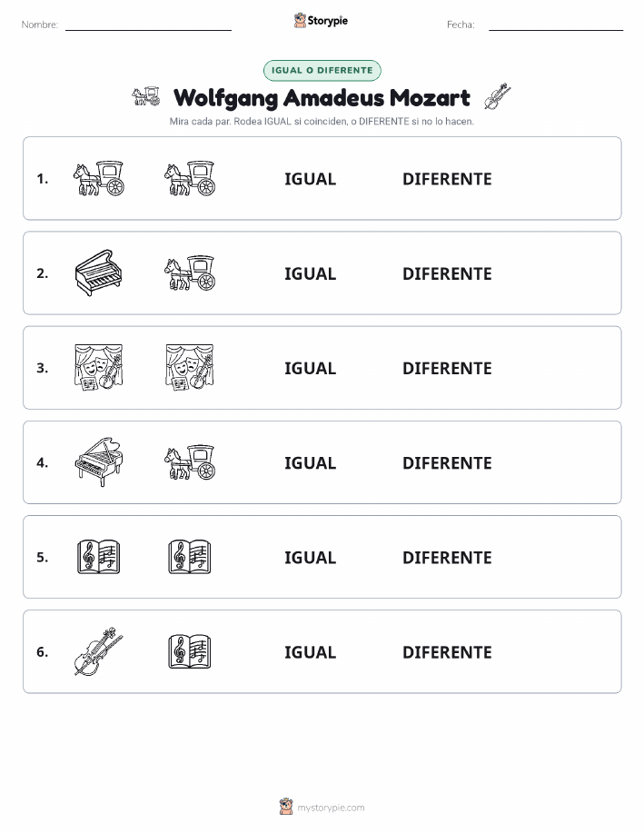Screen dimensions: 644x833
Task: Click the left theater masks image in row 3
Action: pos(99,368)
